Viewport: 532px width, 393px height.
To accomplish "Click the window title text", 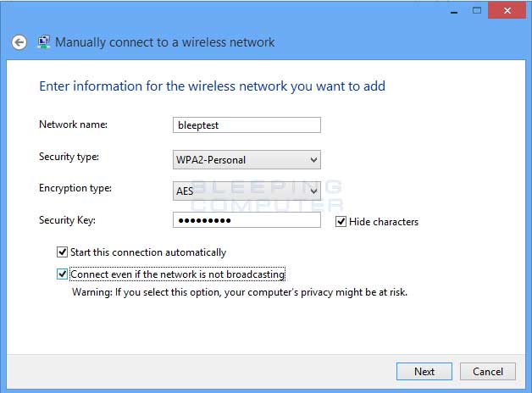I will (x=165, y=42).
